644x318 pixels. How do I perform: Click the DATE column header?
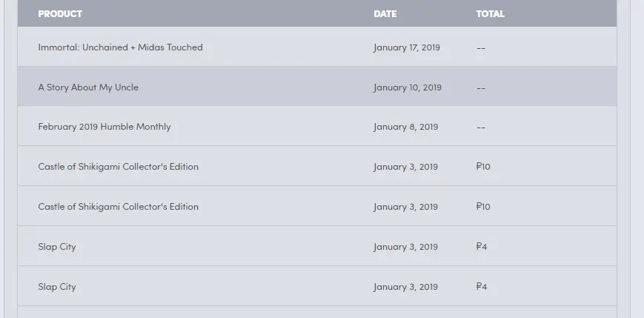tap(385, 13)
